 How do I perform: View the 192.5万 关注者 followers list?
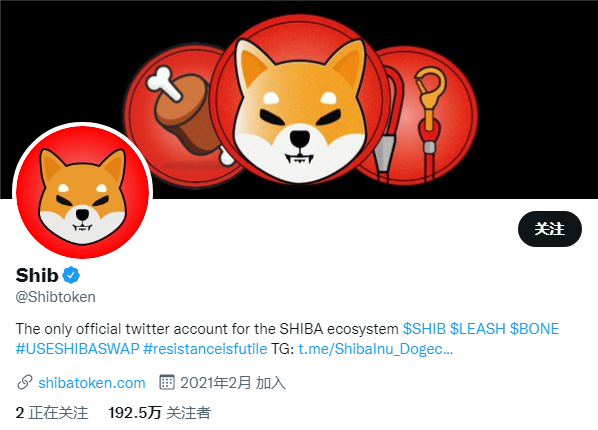(159, 413)
